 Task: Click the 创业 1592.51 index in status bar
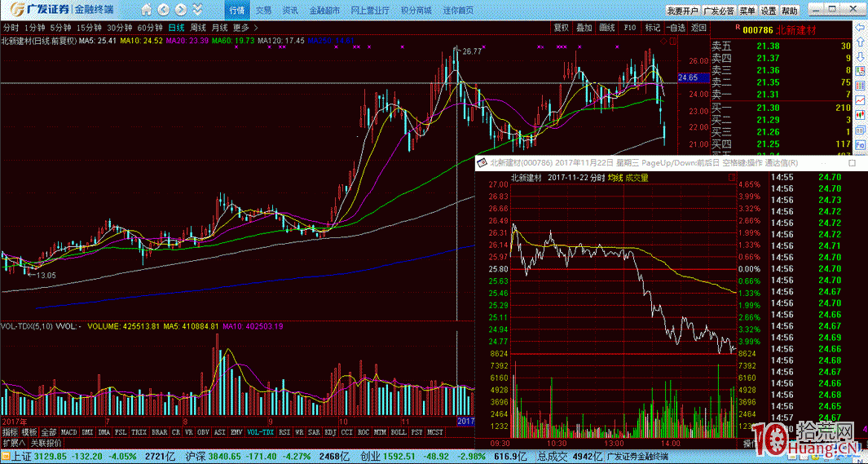[386, 457]
